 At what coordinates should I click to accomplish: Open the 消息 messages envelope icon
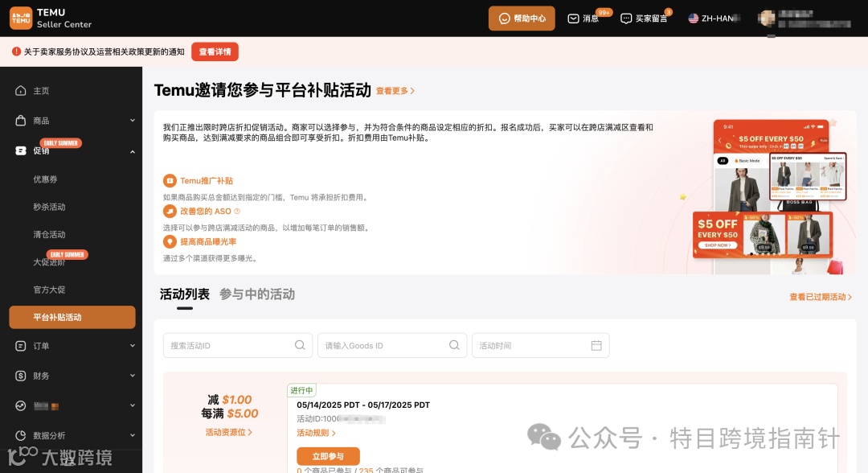coord(574,19)
